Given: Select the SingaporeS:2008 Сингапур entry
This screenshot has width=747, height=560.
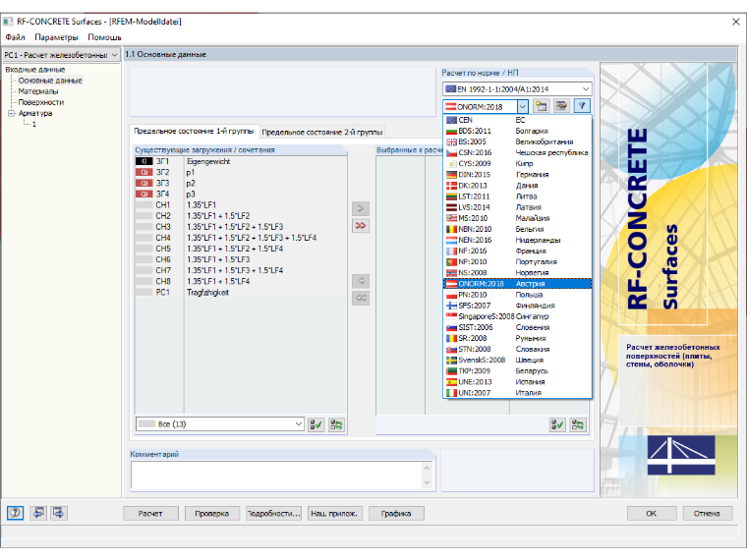Looking at the screenshot, I should tap(517, 316).
